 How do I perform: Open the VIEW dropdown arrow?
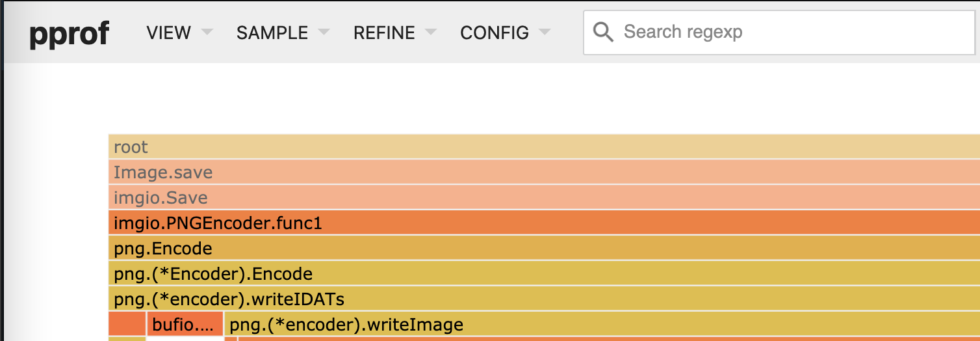click(207, 32)
